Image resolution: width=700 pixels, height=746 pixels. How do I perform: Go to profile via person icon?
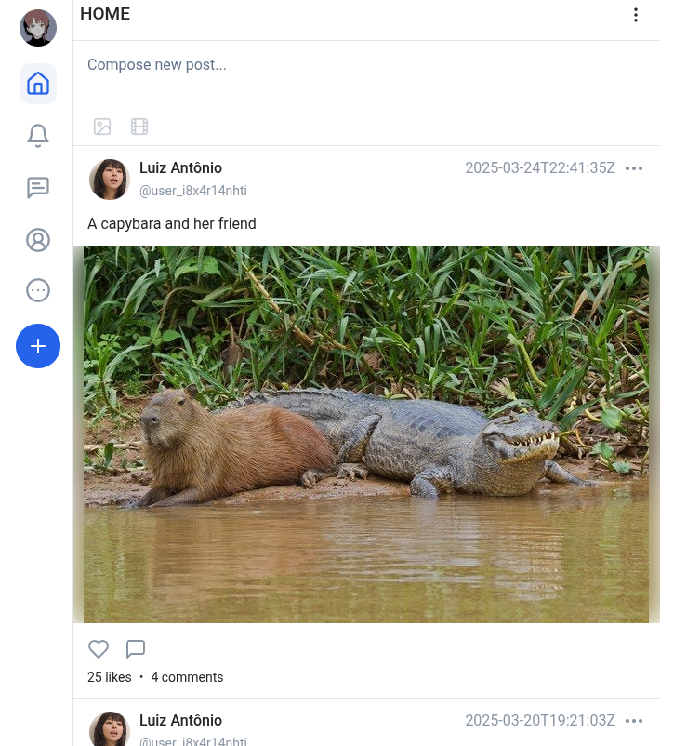click(x=38, y=240)
